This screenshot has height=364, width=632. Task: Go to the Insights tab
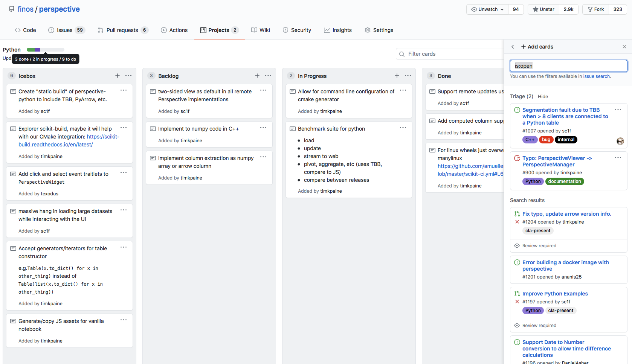coord(338,30)
